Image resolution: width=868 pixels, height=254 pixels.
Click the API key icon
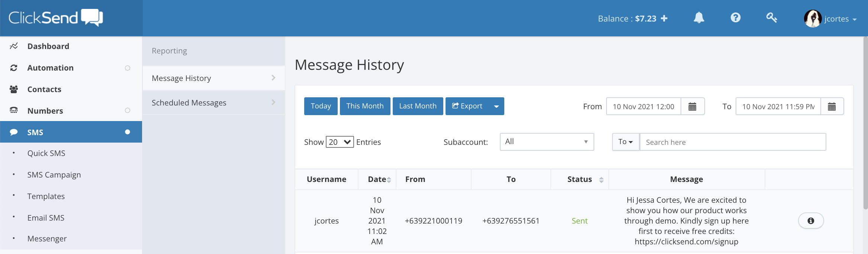[772, 17]
